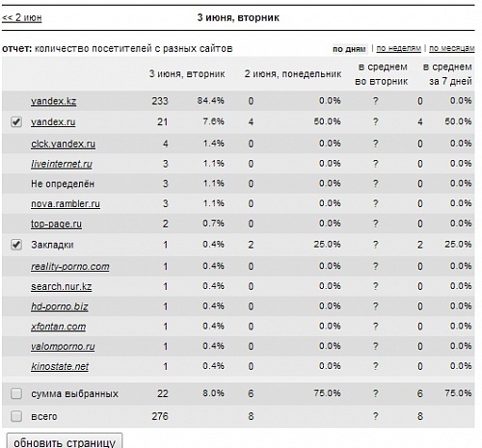Click the 2 июня, понедельник column header
Image resolution: width=482 pixels, height=448 pixels.
[293, 74]
